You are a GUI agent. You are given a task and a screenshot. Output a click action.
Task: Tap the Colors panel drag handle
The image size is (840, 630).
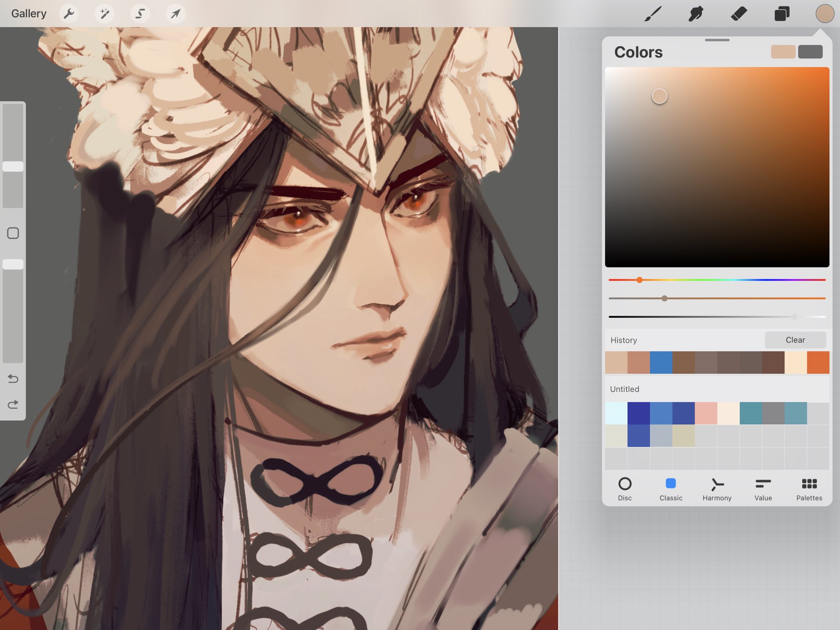[x=717, y=40]
